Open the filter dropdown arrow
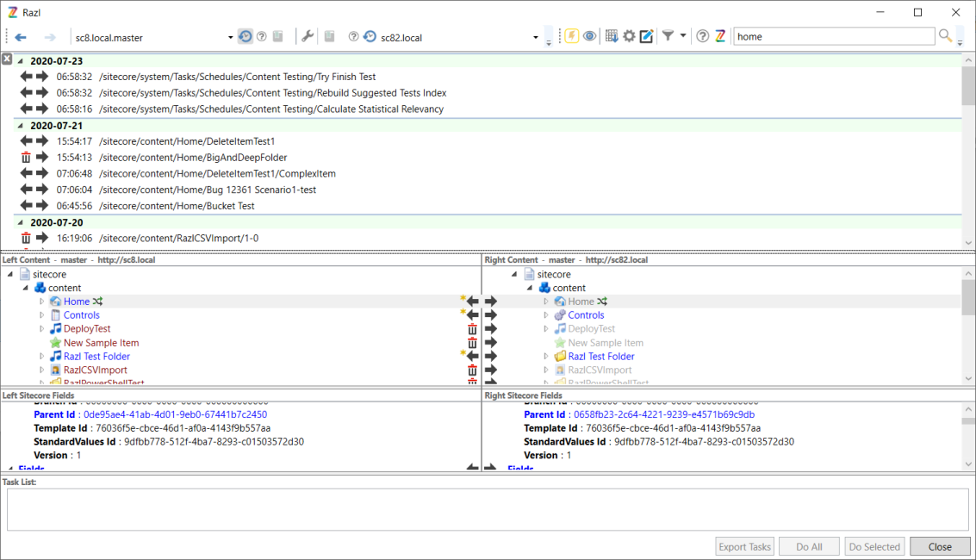The height and width of the screenshot is (560, 976). (x=683, y=35)
